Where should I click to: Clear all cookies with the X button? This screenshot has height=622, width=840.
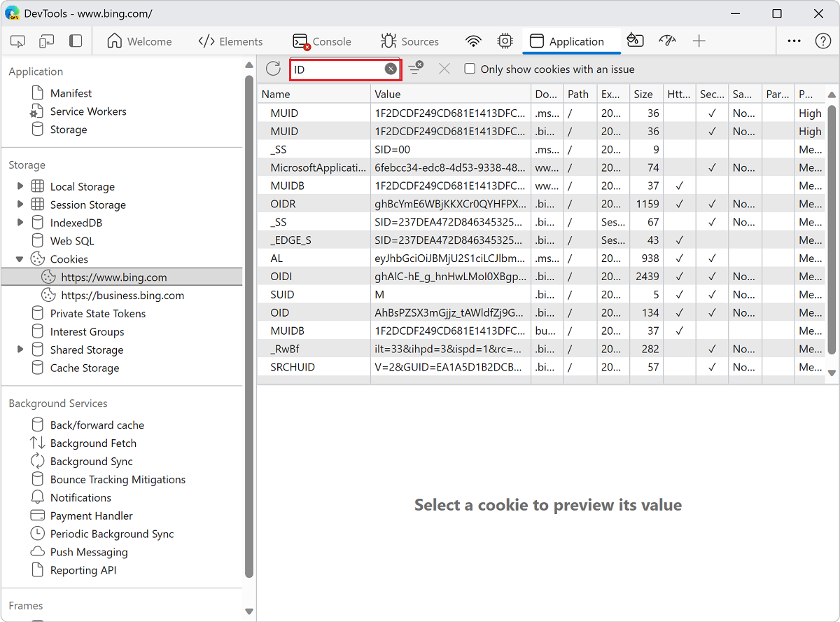pos(444,69)
